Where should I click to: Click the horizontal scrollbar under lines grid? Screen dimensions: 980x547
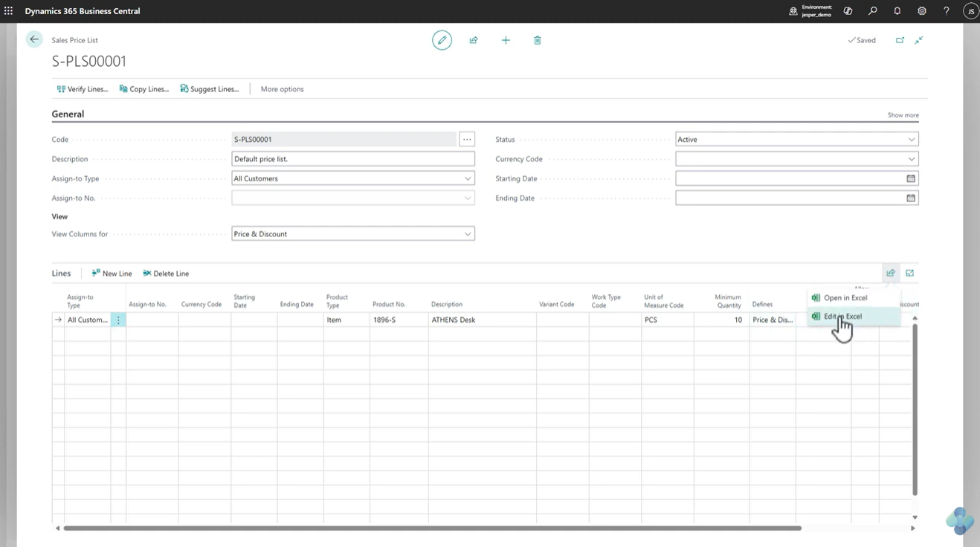[432, 528]
